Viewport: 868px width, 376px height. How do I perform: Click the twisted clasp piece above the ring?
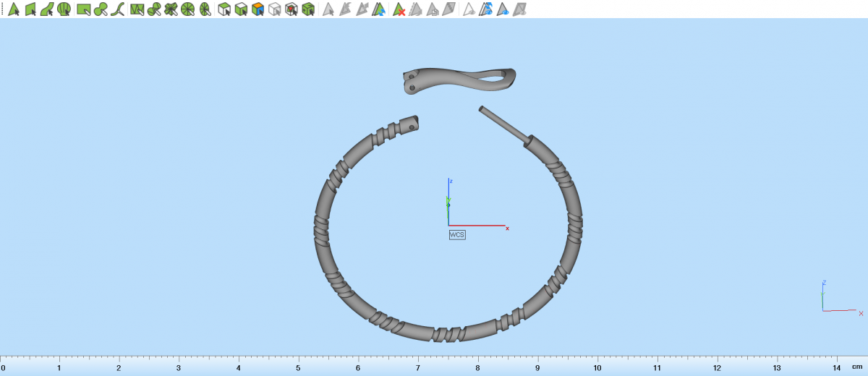pos(460,79)
